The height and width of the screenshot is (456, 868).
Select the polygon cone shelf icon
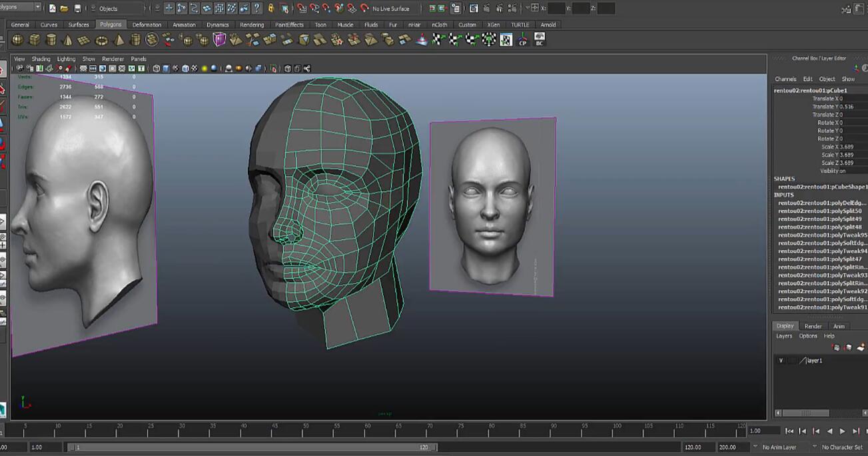[68, 40]
